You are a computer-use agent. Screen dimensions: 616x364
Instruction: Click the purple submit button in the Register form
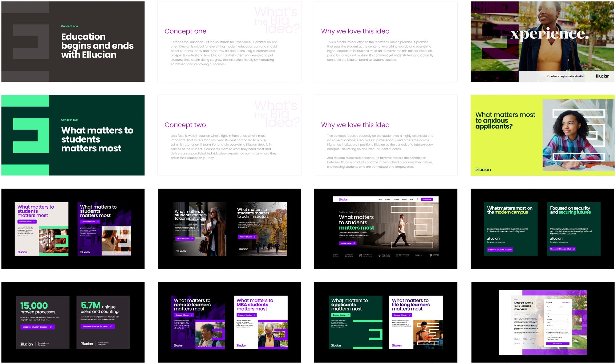click(x=558, y=343)
